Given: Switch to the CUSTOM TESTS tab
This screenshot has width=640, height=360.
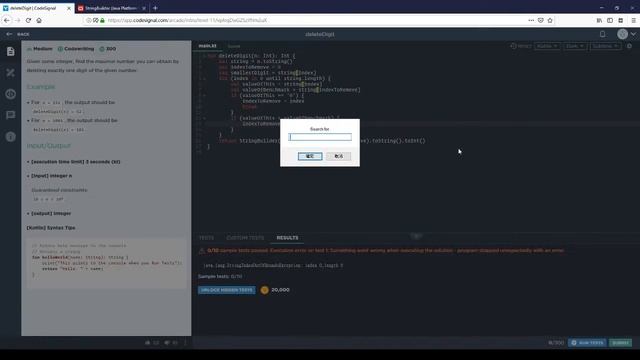Looking at the screenshot, I should (x=245, y=238).
